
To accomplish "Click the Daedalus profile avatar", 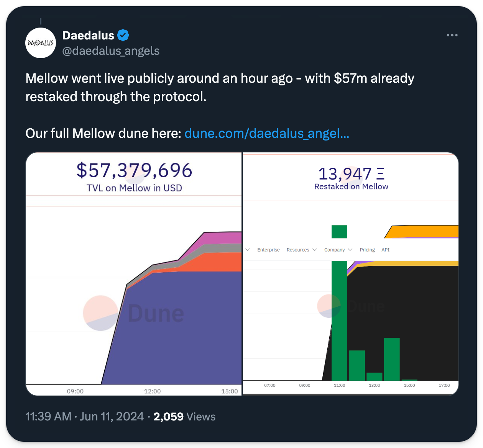I will (x=41, y=43).
